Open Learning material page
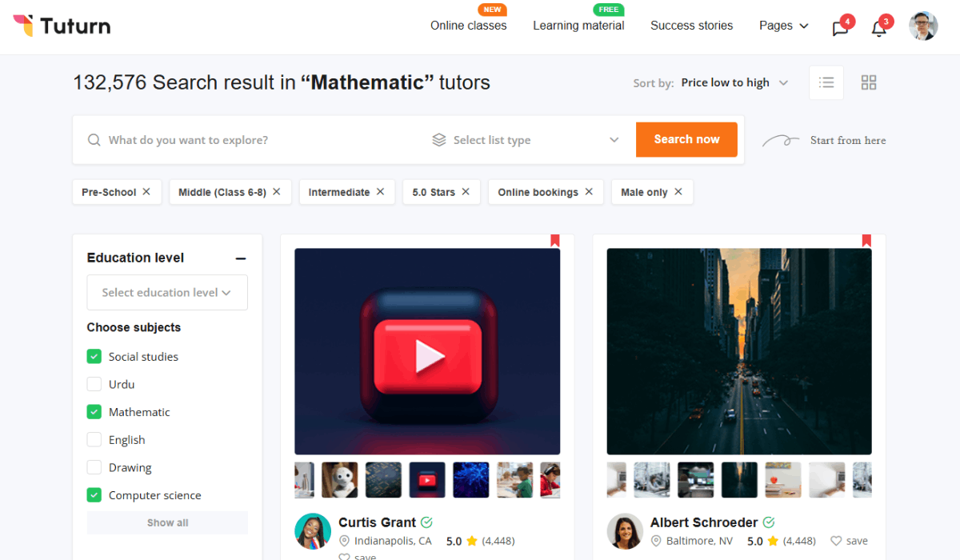 (x=578, y=26)
